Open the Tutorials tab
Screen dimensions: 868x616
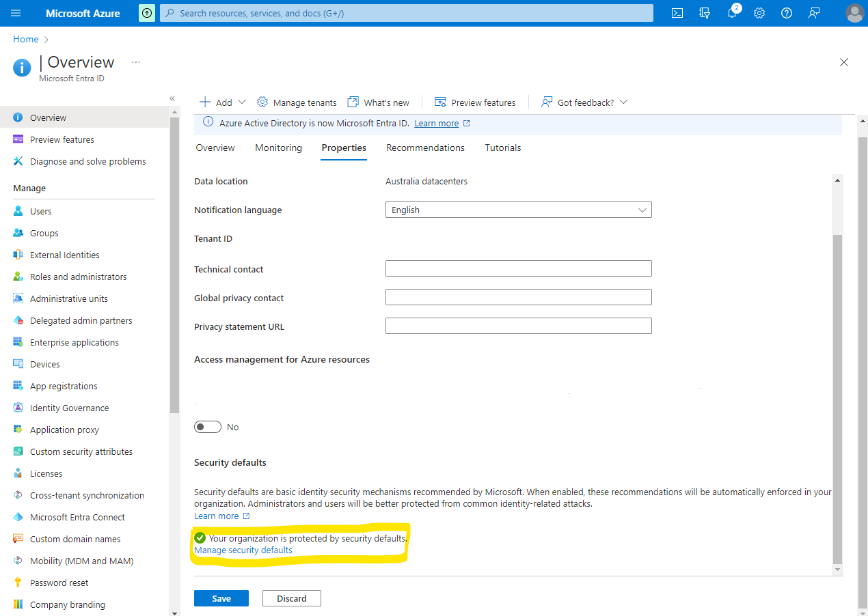pyautogui.click(x=503, y=148)
